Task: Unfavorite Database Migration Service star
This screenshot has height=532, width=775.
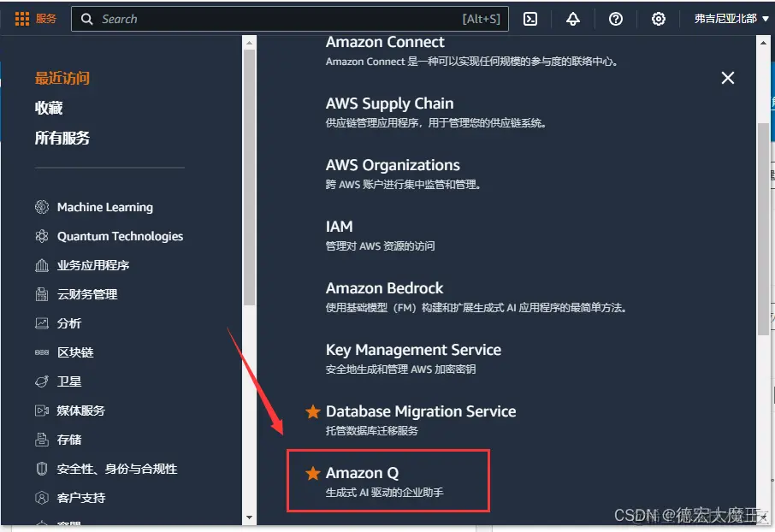Action: pyautogui.click(x=313, y=411)
